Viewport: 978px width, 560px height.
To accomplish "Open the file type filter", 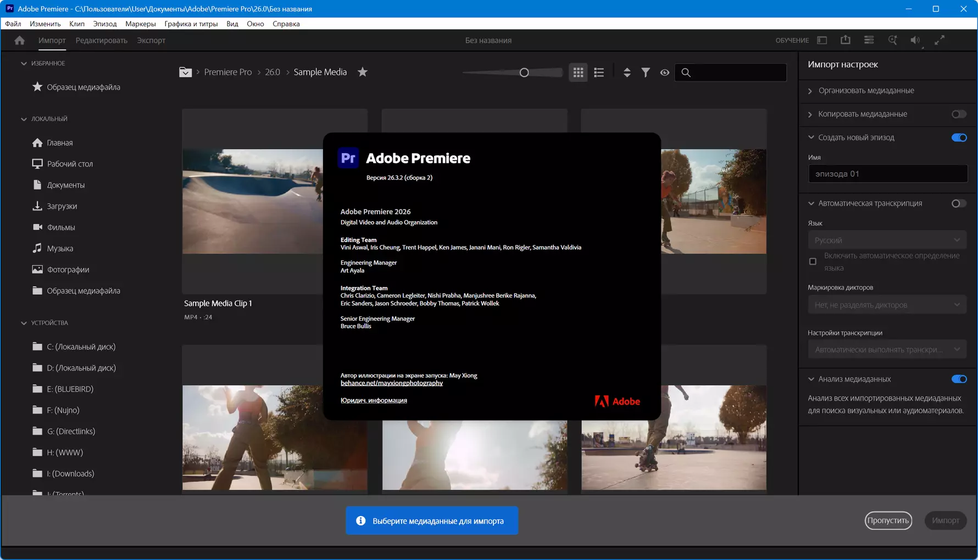I will point(646,72).
